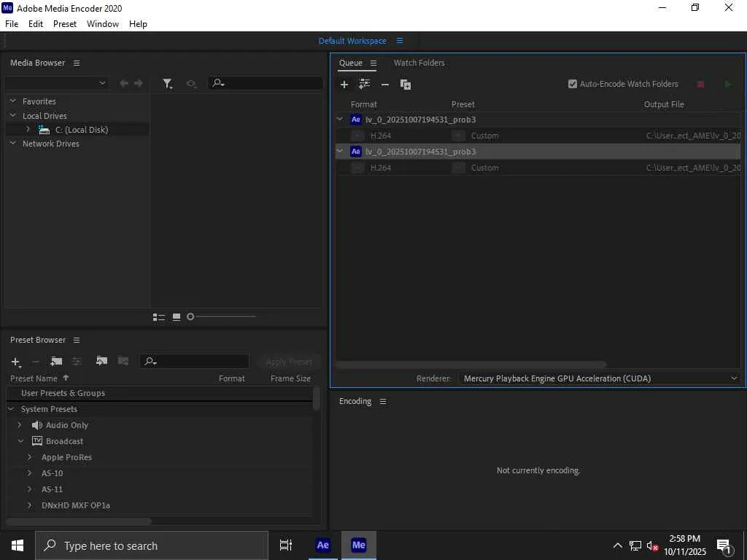The width and height of the screenshot is (747, 560).
Task: Open the Preset Browser panel menu
Action: tap(77, 340)
